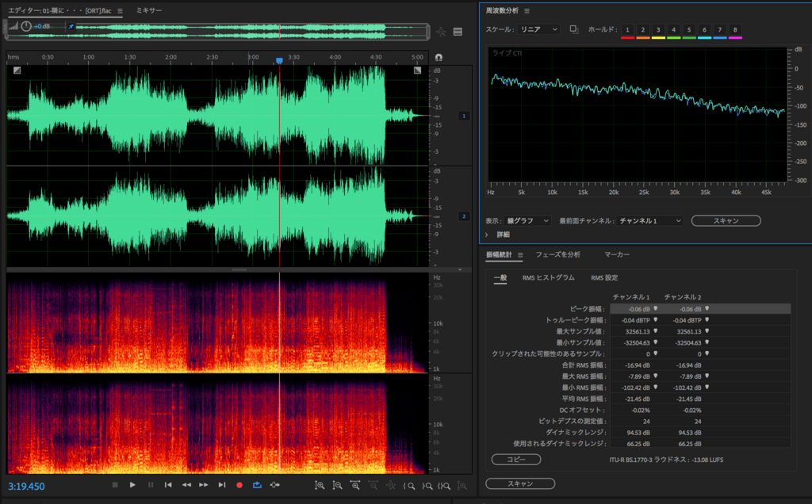The image size is (812, 504).
Task: Open the 振幅統計 panel menu
Action: click(x=520, y=254)
